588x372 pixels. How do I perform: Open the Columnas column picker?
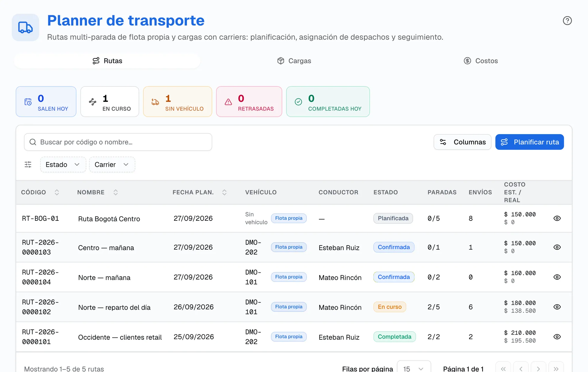point(462,142)
